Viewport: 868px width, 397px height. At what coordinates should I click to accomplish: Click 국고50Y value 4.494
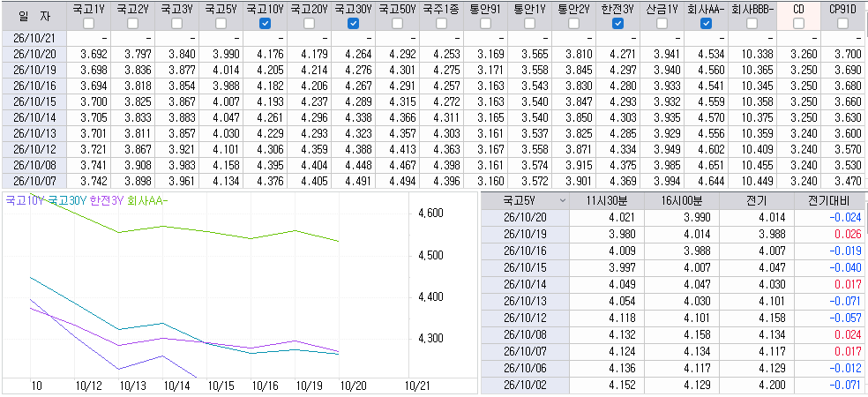click(x=402, y=181)
